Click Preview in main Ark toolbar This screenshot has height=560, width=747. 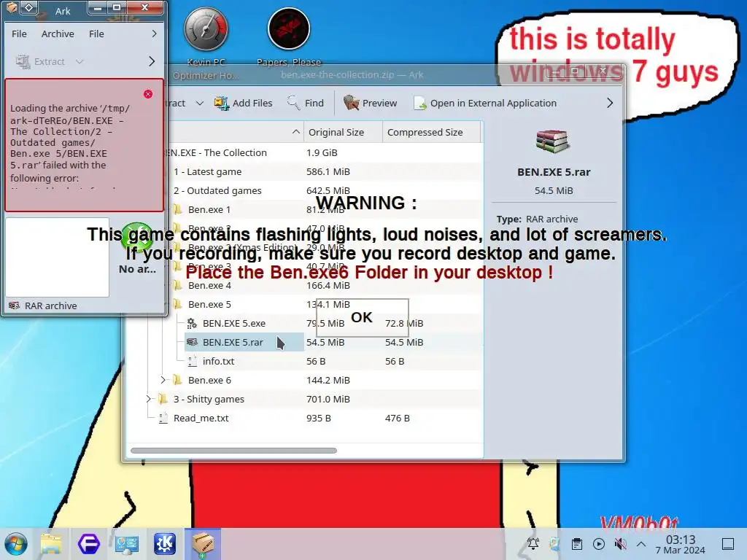pyautogui.click(x=370, y=103)
